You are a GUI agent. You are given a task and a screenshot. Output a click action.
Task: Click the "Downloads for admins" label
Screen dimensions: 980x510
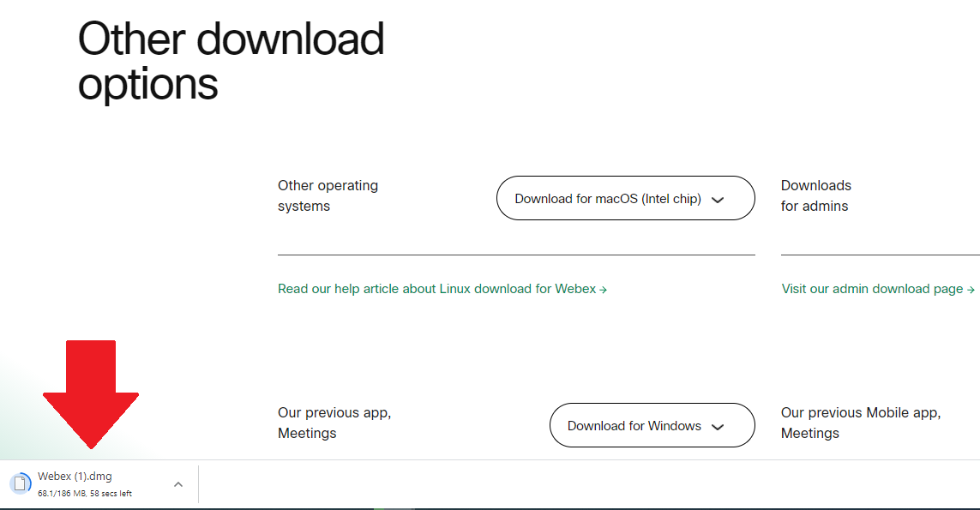[815, 195]
